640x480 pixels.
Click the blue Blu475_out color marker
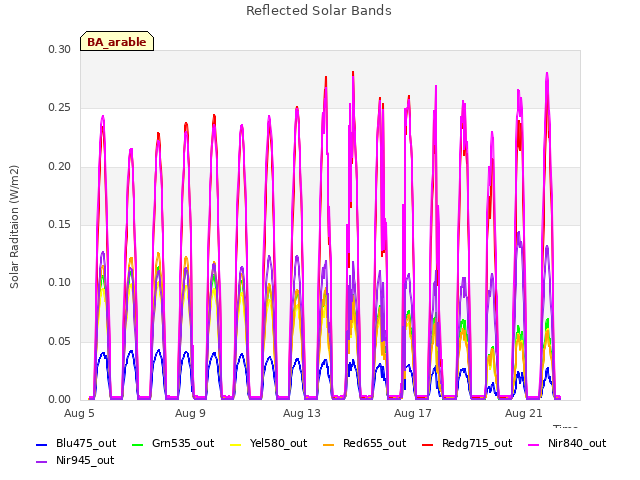click(x=42, y=444)
